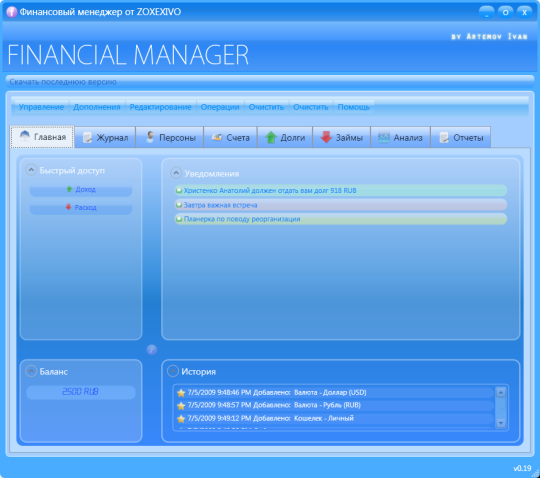Click the Скачать последнюю версию link
540x478 pixels.
(x=63, y=82)
